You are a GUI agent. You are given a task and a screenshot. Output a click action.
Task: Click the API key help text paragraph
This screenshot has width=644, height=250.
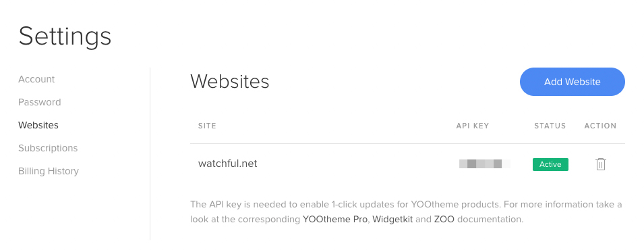coord(406,211)
